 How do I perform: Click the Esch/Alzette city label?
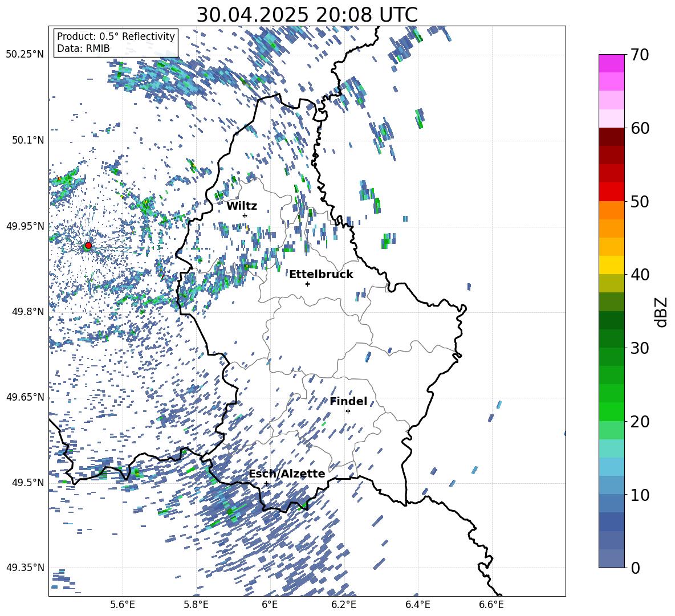[x=287, y=474]
